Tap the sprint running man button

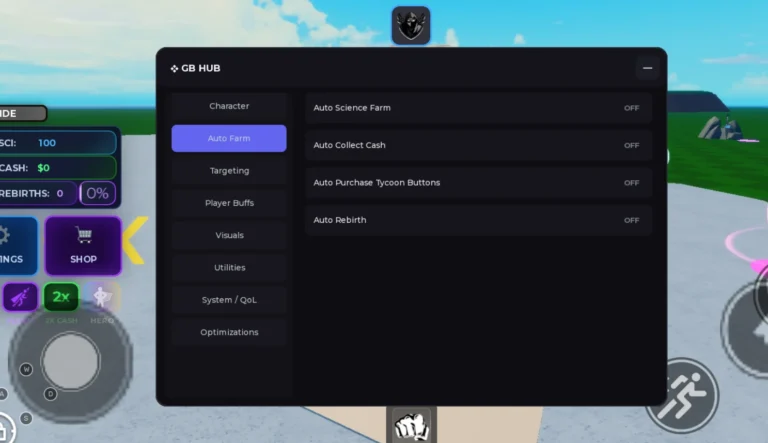tap(682, 396)
